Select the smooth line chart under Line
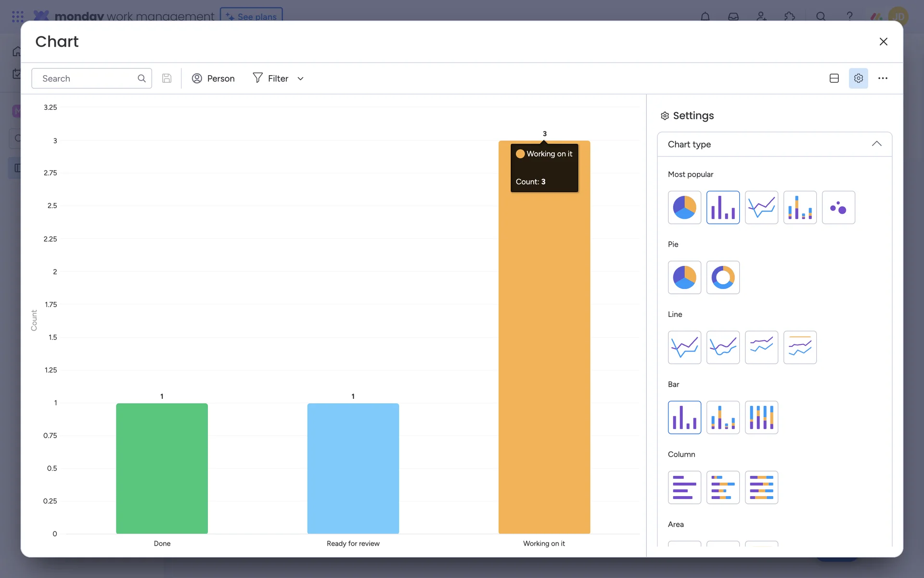The image size is (924, 578). click(723, 347)
